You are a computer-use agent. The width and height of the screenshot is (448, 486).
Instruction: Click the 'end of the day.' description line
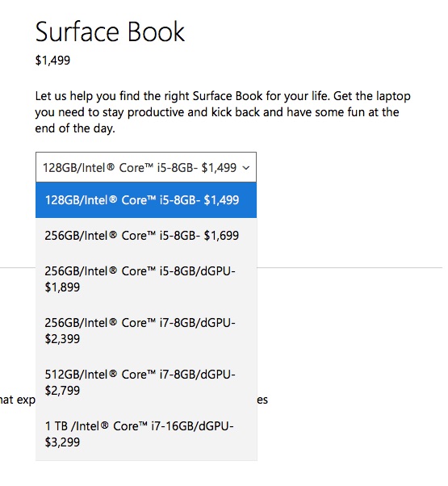click(x=75, y=128)
